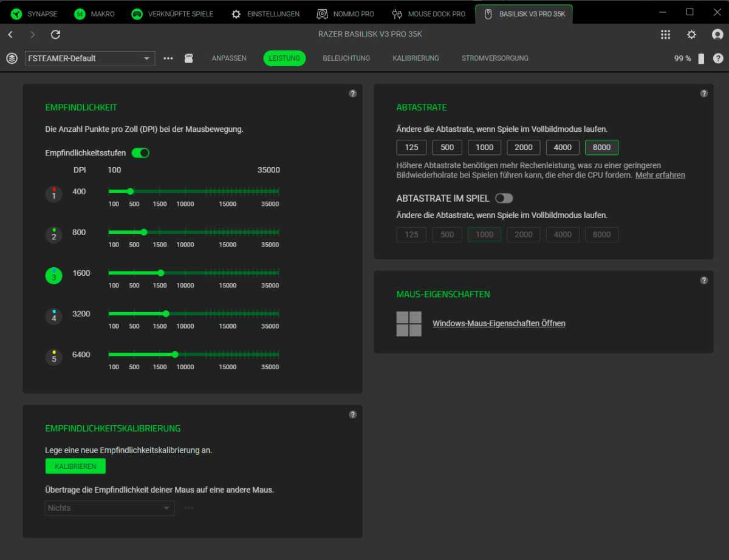This screenshot has height=560, width=729.
Task: Open the Beleuchtung section
Action: pyautogui.click(x=346, y=58)
